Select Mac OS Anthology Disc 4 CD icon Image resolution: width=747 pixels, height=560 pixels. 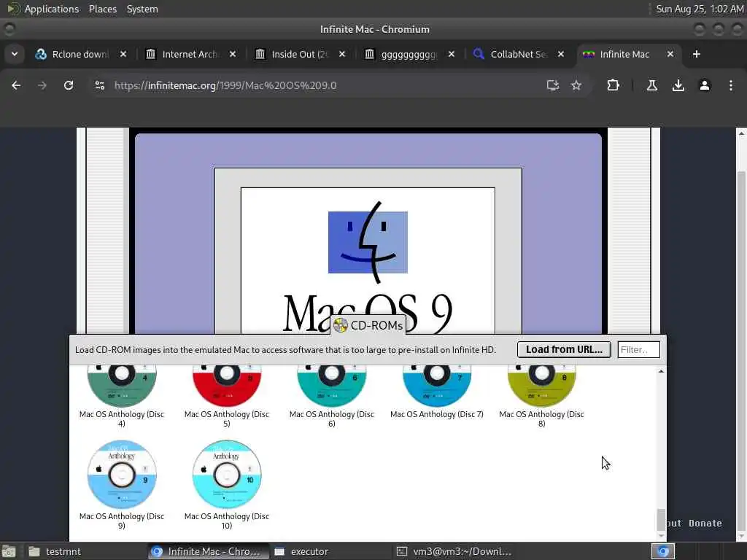122,386
